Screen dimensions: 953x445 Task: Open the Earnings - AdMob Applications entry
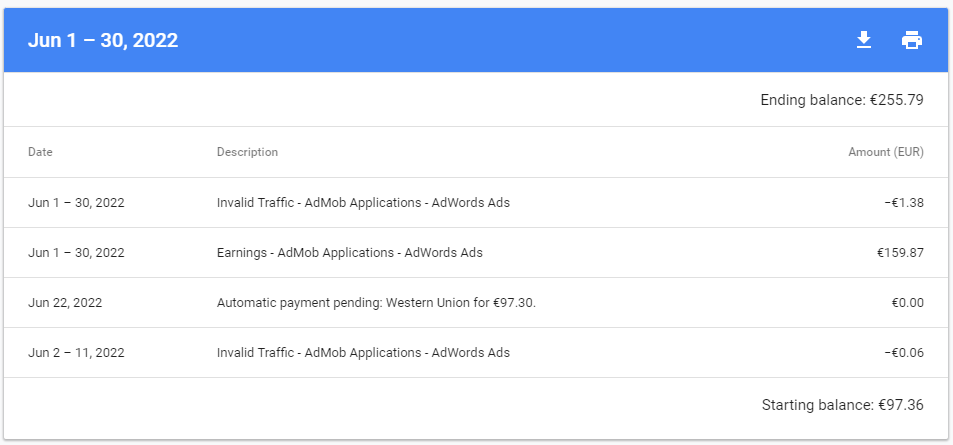(349, 253)
